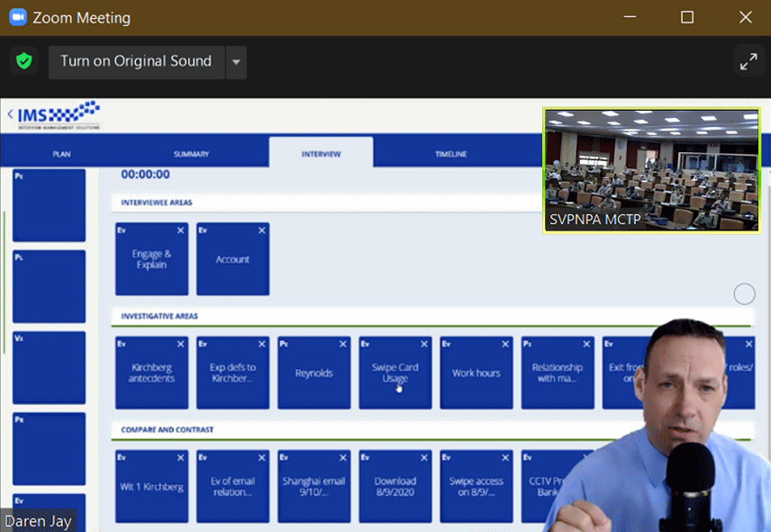Select the Kirchberg antecedents card
The image size is (771, 532).
click(x=151, y=373)
